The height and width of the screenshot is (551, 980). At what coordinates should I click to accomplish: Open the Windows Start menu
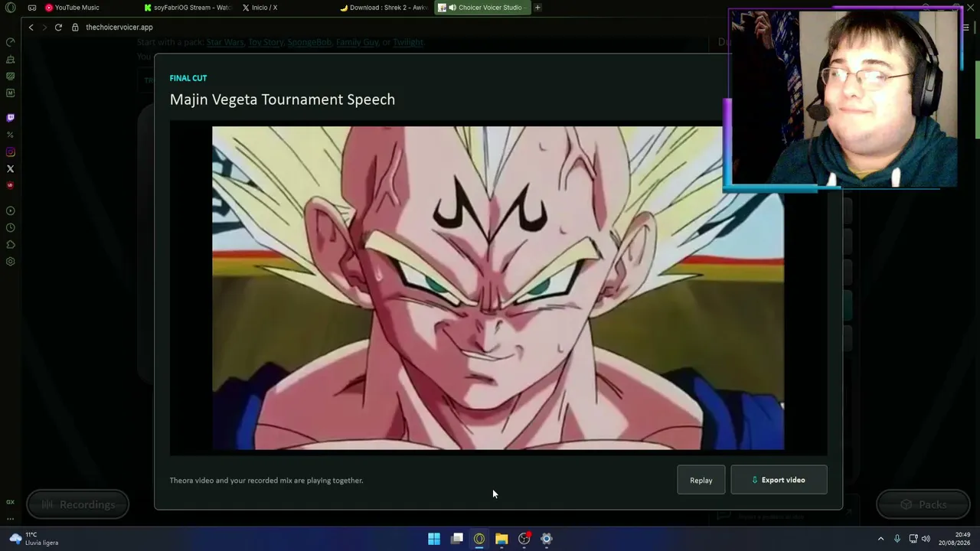(x=434, y=539)
